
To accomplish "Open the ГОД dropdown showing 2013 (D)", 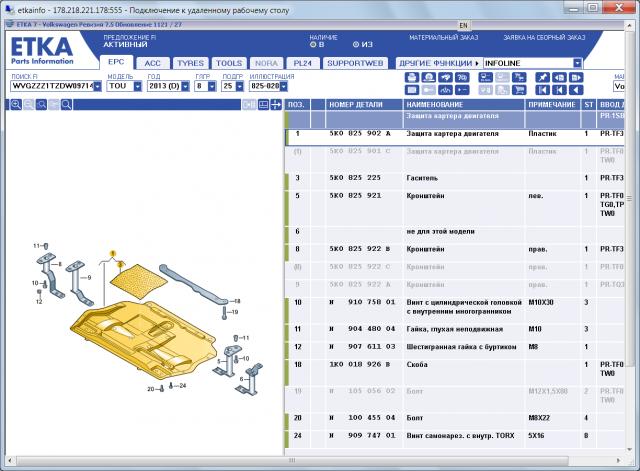I will pos(185,86).
